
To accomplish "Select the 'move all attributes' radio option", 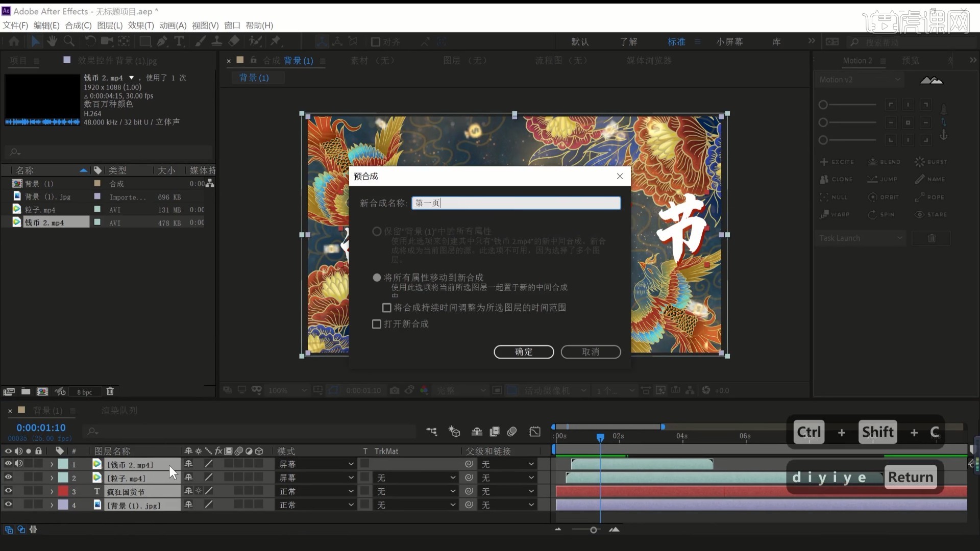I will pyautogui.click(x=377, y=278).
